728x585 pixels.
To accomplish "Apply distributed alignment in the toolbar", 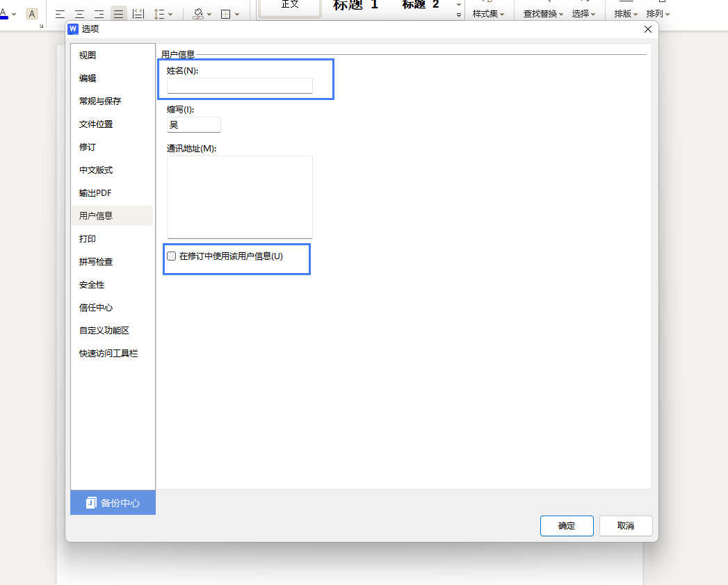I will (138, 15).
